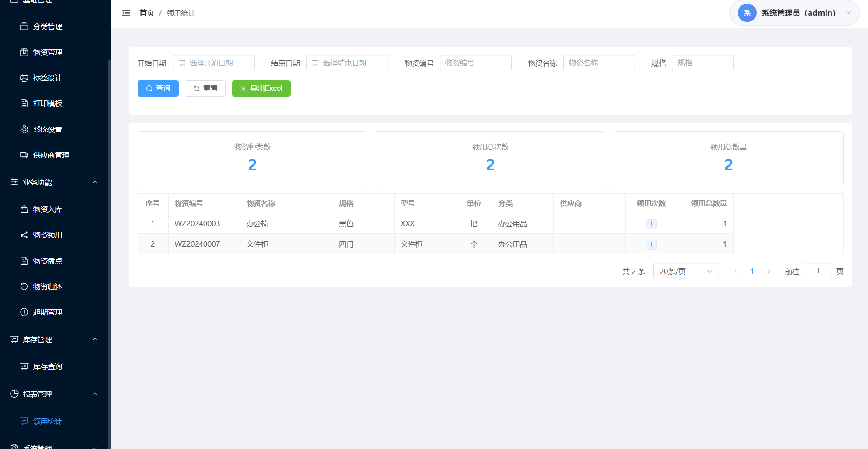Click the 重置 reset button

point(205,89)
